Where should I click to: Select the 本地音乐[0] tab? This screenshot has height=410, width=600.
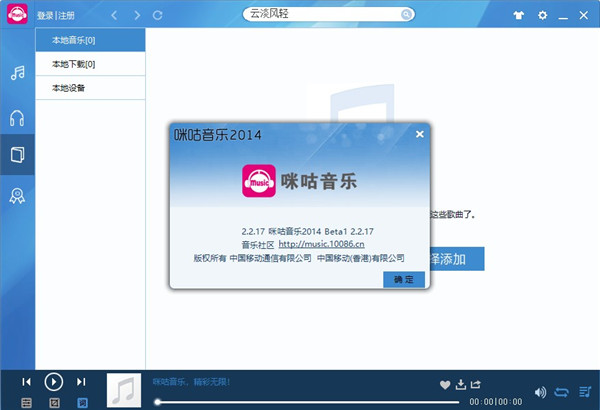(x=90, y=40)
